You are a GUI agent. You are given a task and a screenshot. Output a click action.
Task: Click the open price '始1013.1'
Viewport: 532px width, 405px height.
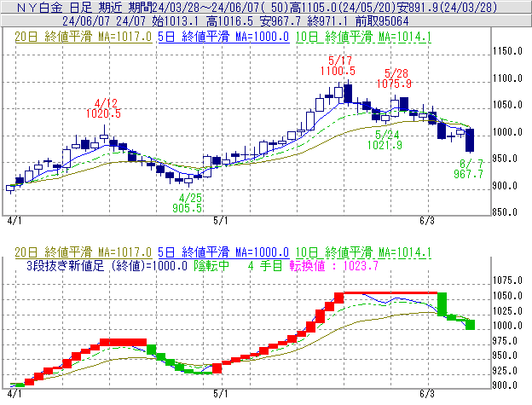175,21
